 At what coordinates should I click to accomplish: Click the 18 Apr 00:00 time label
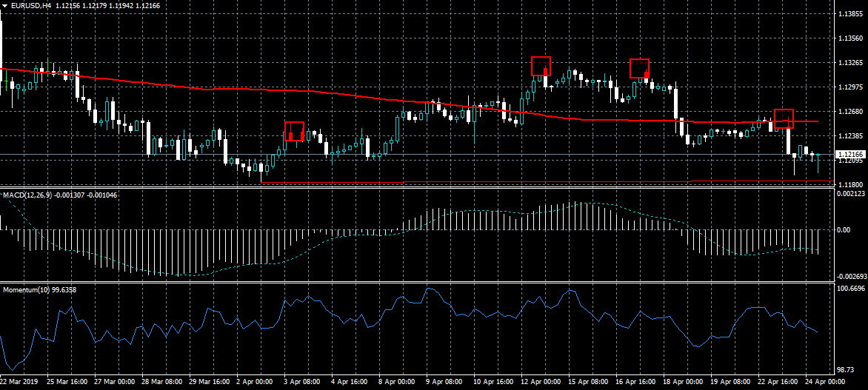tap(683, 383)
